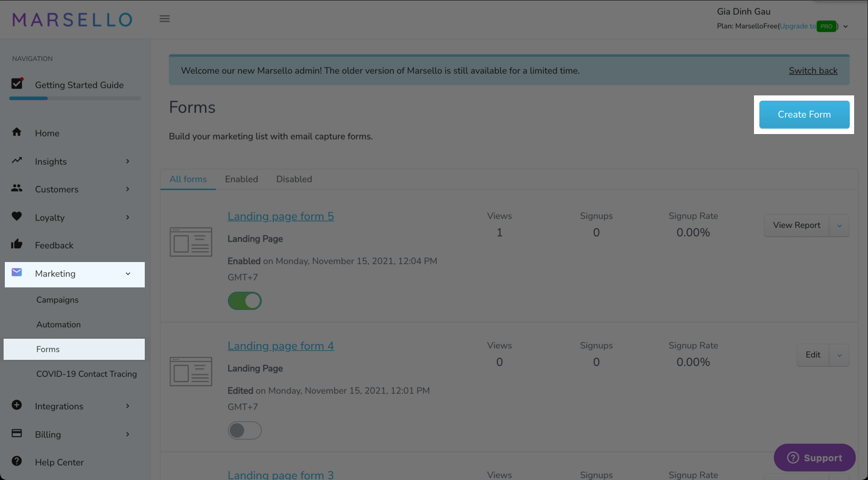The width and height of the screenshot is (868, 480).
Task: Click the green PRO badge
Action: click(x=826, y=26)
